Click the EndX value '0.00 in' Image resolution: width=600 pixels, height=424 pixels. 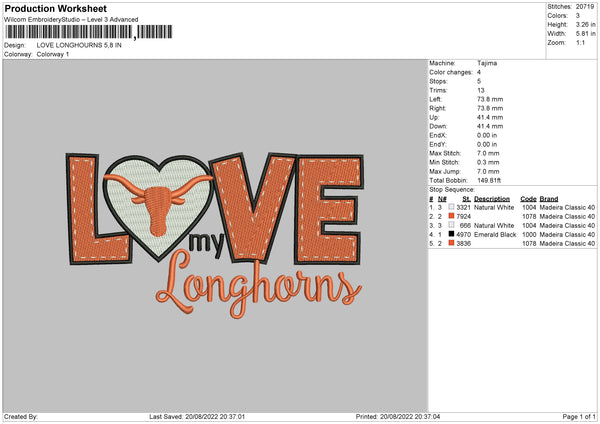click(487, 135)
